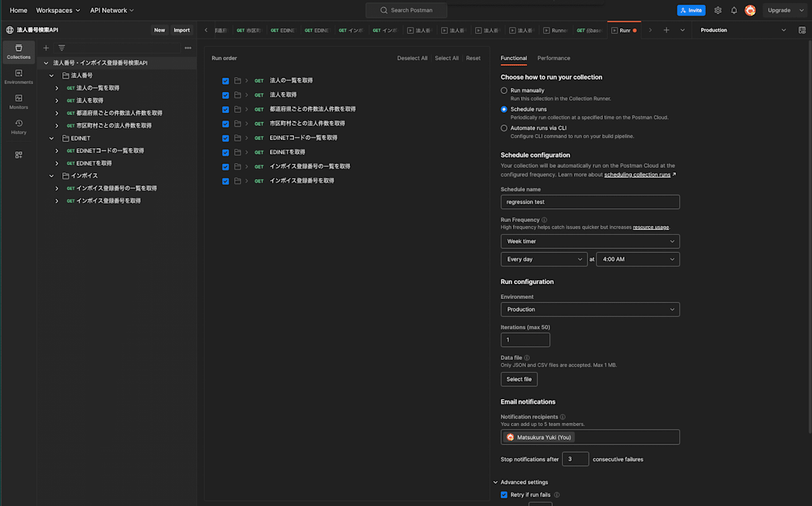Open the Environments sidebar panel

(18, 77)
